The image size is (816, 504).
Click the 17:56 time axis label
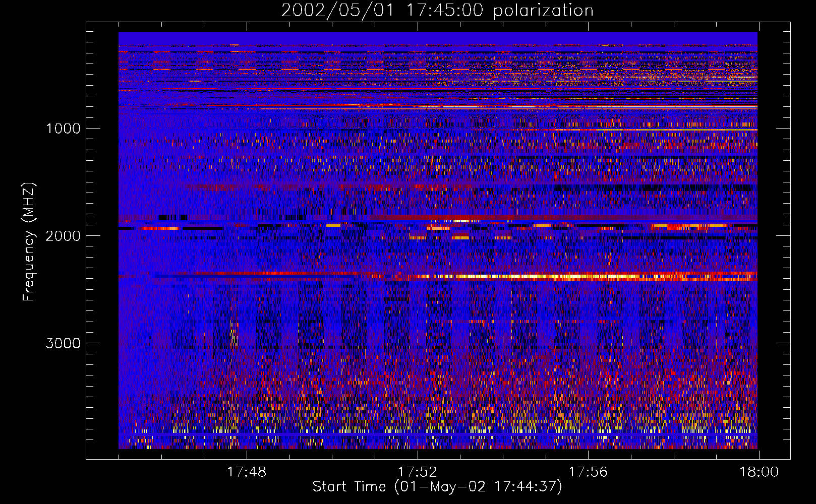click(588, 472)
